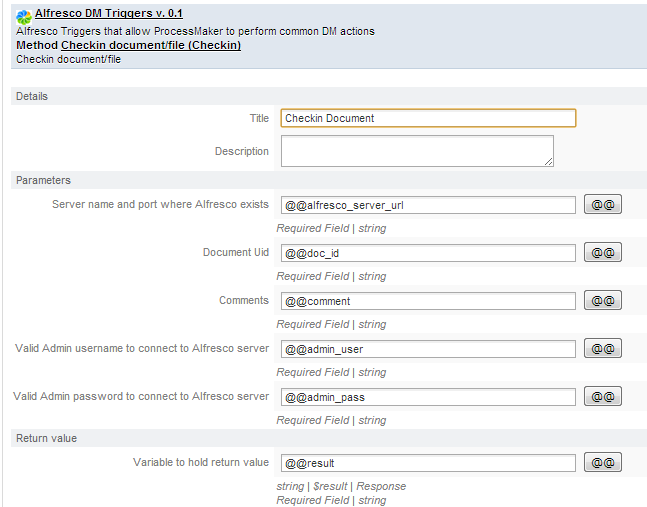
Task: Click the @@ button beside admin username field
Action: click(602, 348)
